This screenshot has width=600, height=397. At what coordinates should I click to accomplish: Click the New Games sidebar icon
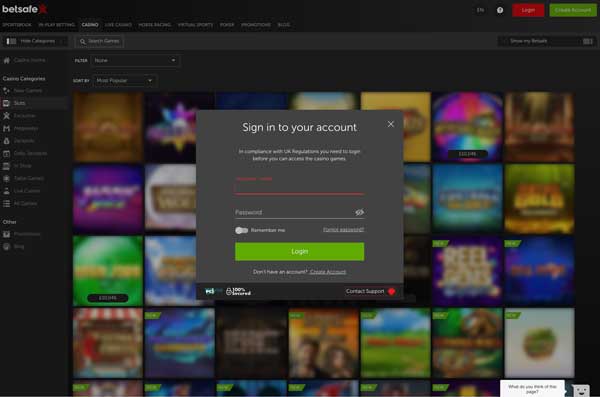[x=6, y=91]
